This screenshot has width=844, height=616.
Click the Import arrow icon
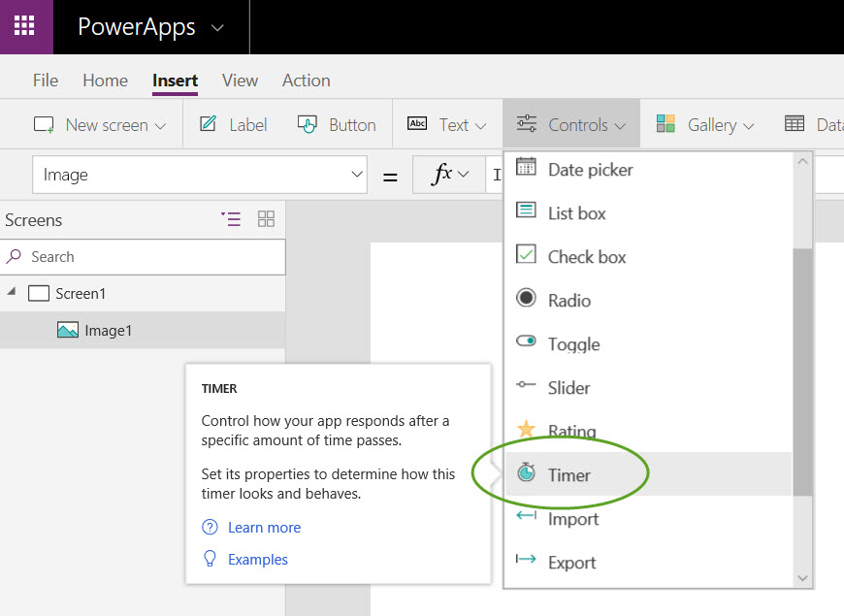coord(526,516)
